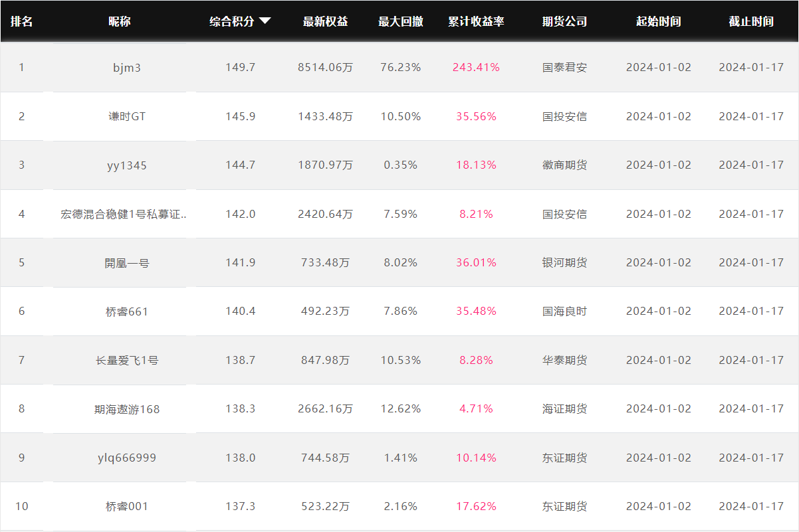
Task: Select the score value 144.7
Action: click(x=240, y=165)
